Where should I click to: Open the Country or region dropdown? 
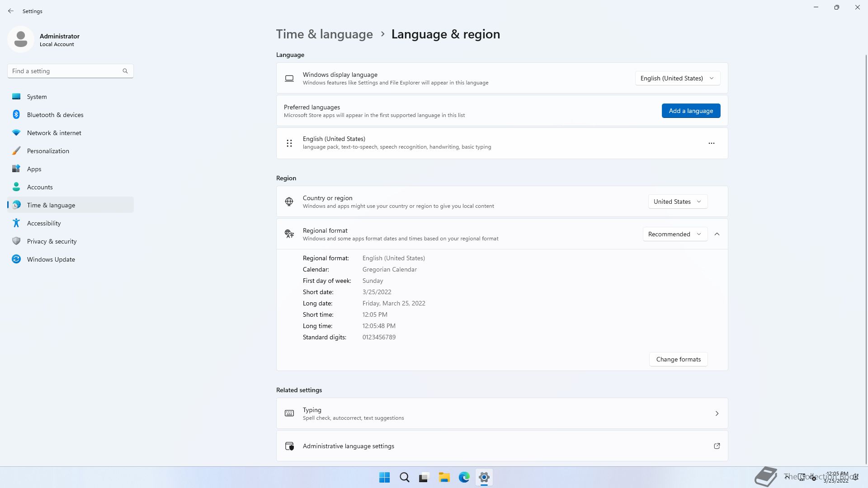coord(677,202)
